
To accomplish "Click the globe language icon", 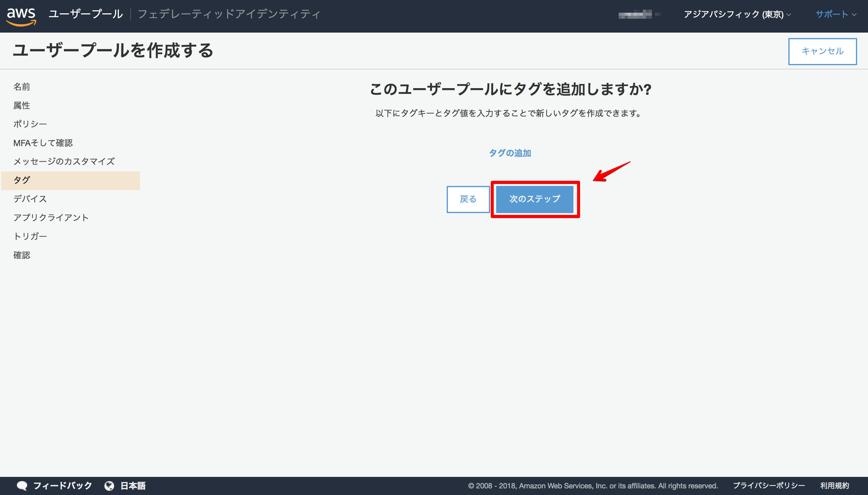I will click(x=109, y=486).
